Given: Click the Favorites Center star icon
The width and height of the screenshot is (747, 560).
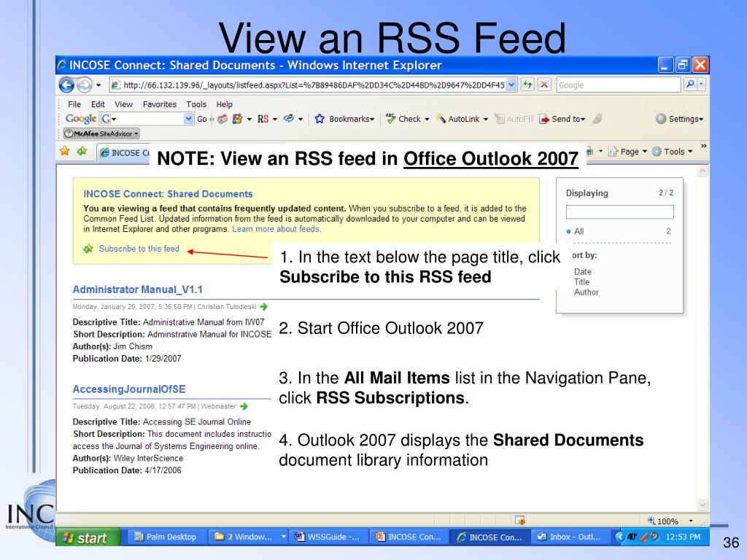Looking at the screenshot, I should click(x=65, y=152).
